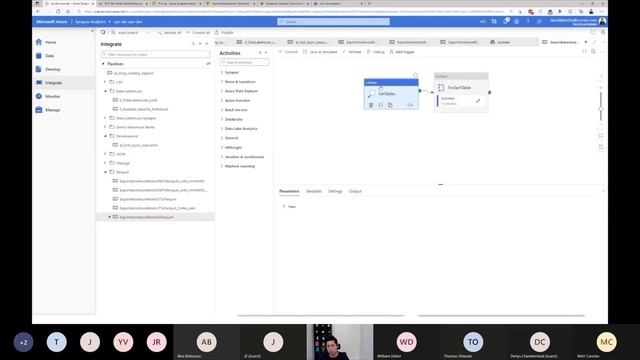
Task: Select the GetTables Lookup activity box
Action: pyautogui.click(x=391, y=94)
